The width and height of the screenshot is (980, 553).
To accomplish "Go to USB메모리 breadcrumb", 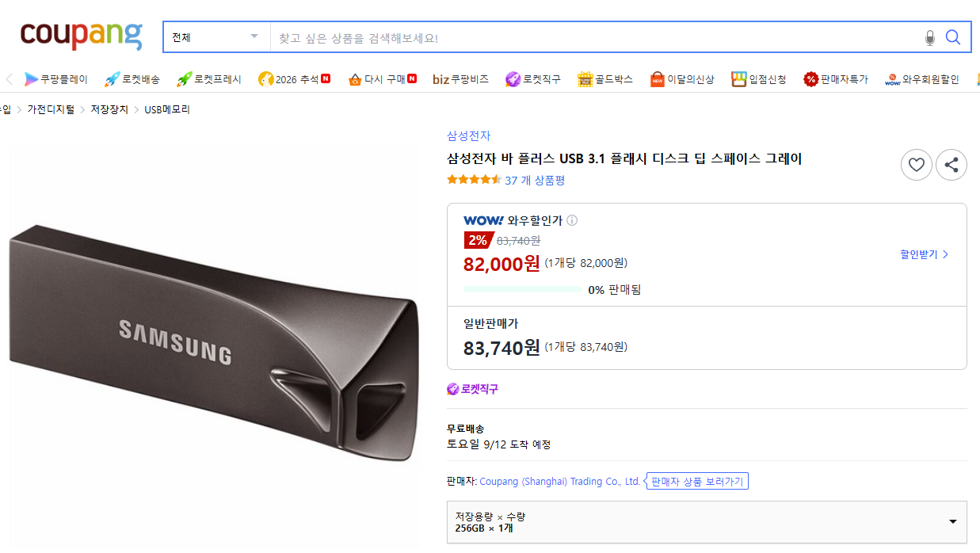I will click(167, 109).
